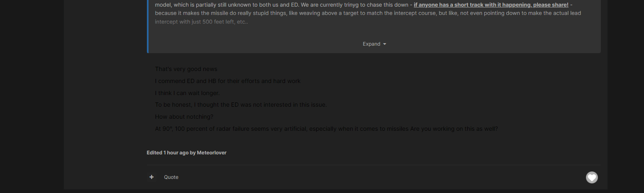Click the word 'Edited' in edit note
This screenshot has height=193, width=644.
click(154, 153)
